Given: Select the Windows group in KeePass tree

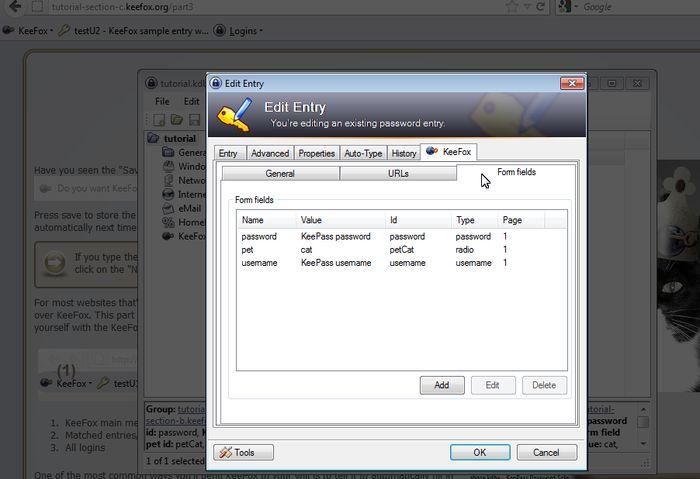Looking at the screenshot, I should click(x=184, y=167).
